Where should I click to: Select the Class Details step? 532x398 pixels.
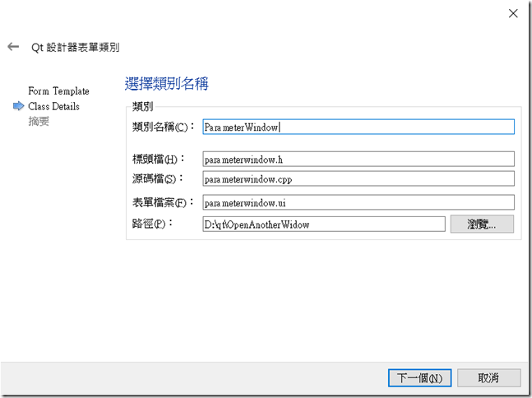pos(53,106)
